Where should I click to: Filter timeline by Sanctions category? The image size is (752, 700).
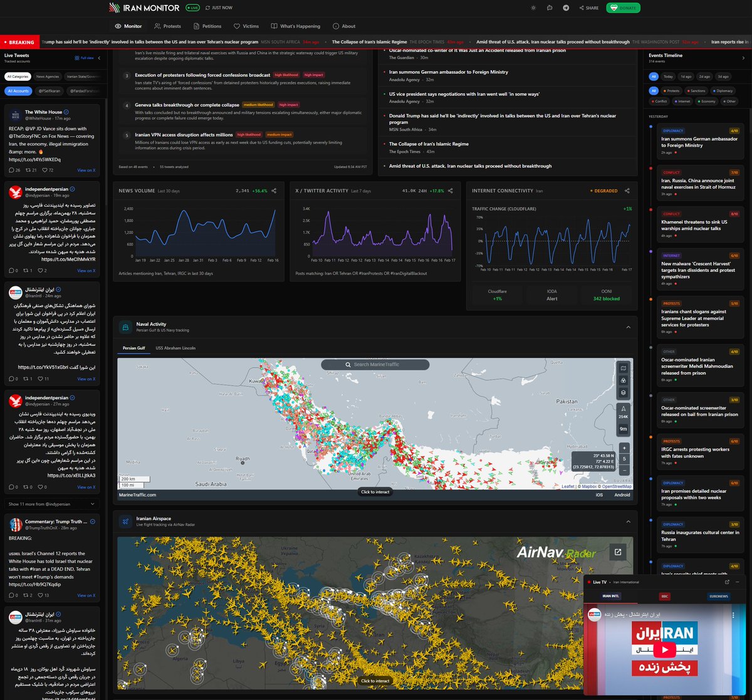coord(696,91)
